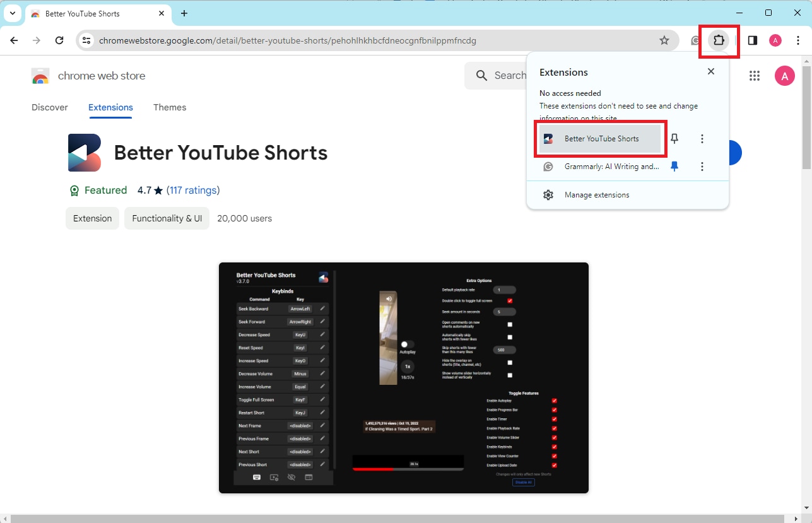This screenshot has height=523, width=812.
Task: Open the Google apps grid
Action: tap(755, 76)
